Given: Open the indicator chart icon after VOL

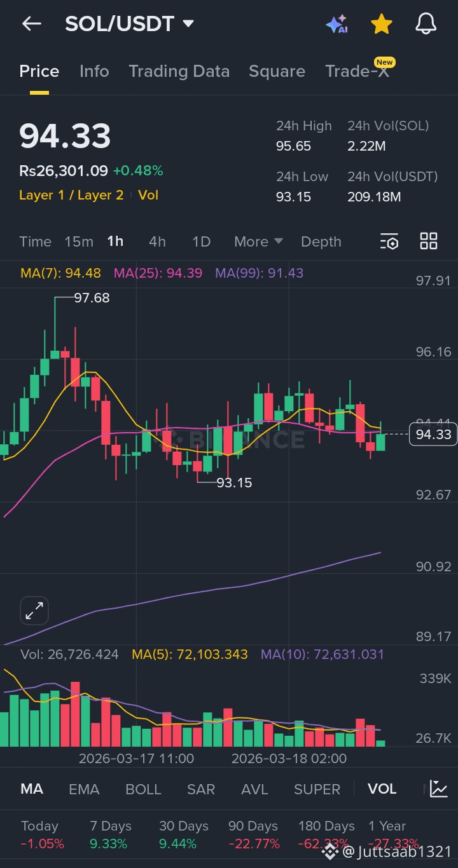Looking at the screenshot, I should pos(439,789).
